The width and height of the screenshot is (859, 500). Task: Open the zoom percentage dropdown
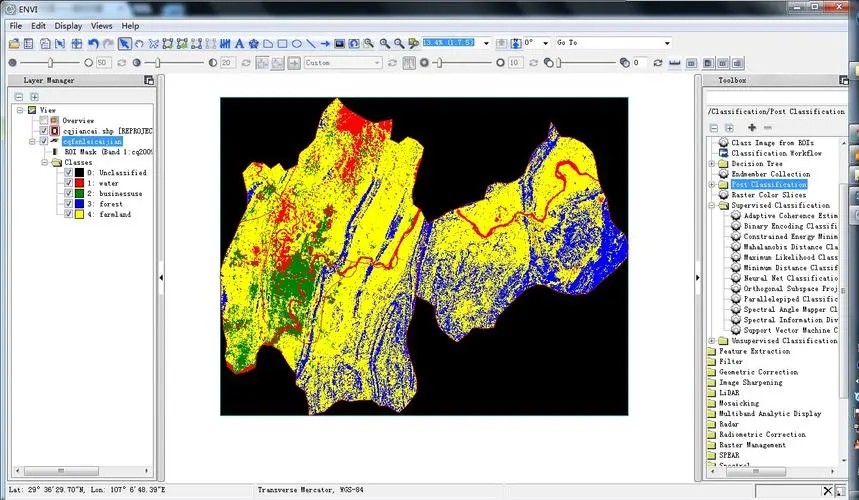pos(485,43)
